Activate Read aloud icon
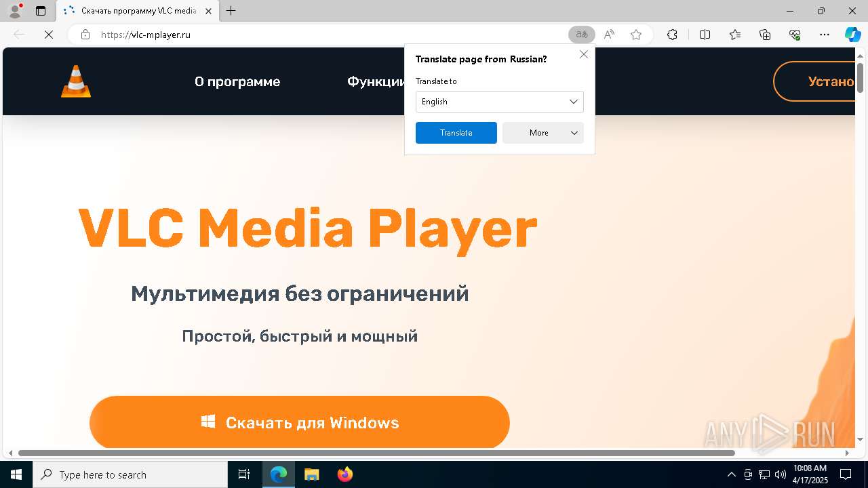 coord(609,35)
